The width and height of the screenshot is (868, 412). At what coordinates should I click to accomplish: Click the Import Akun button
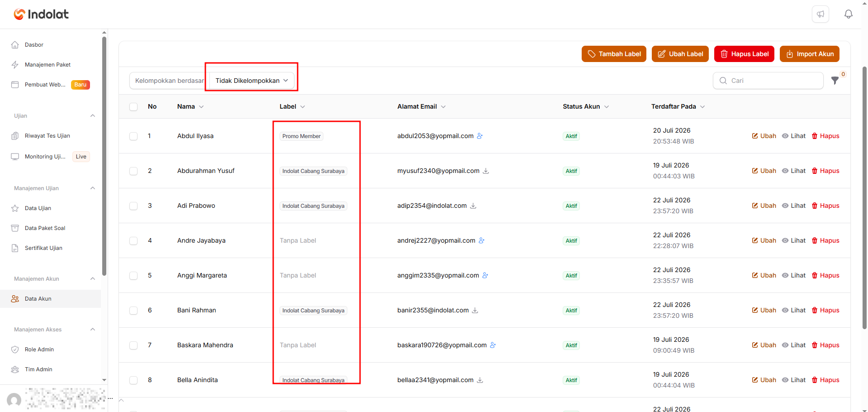(x=809, y=54)
